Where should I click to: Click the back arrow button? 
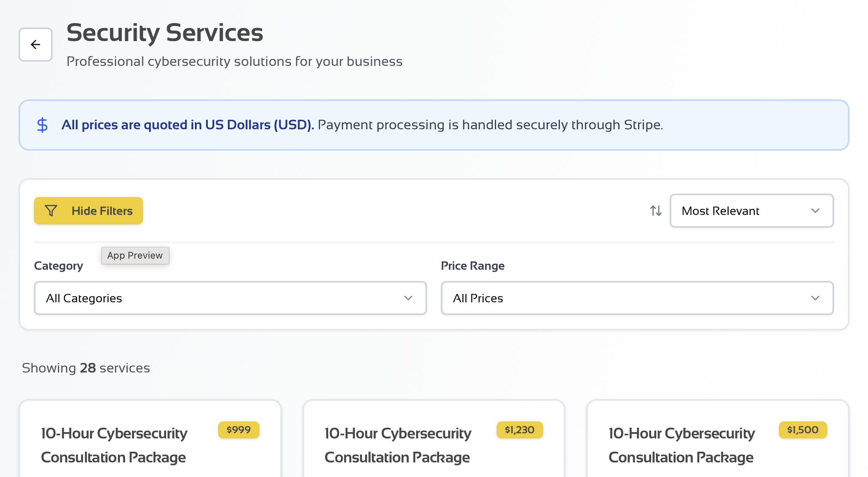(x=36, y=45)
